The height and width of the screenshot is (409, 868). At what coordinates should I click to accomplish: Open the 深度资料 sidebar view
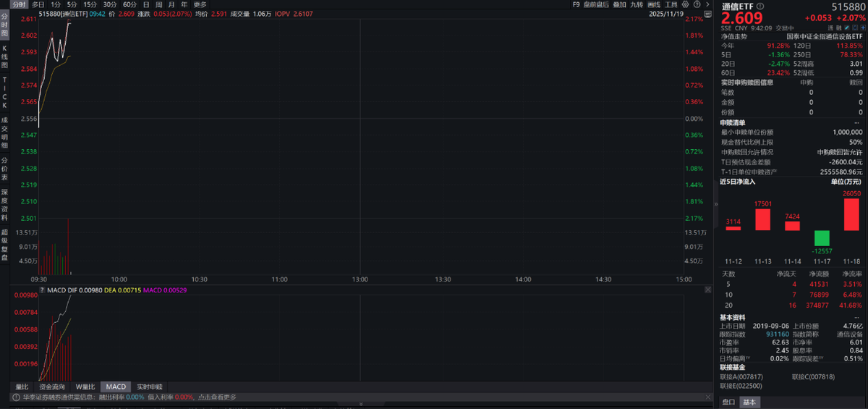coord(4,205)
